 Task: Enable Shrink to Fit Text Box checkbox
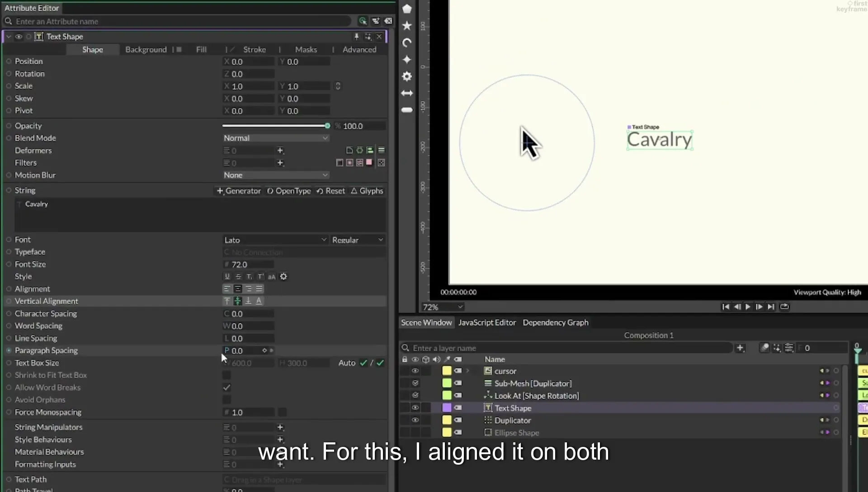click(226, 375)
